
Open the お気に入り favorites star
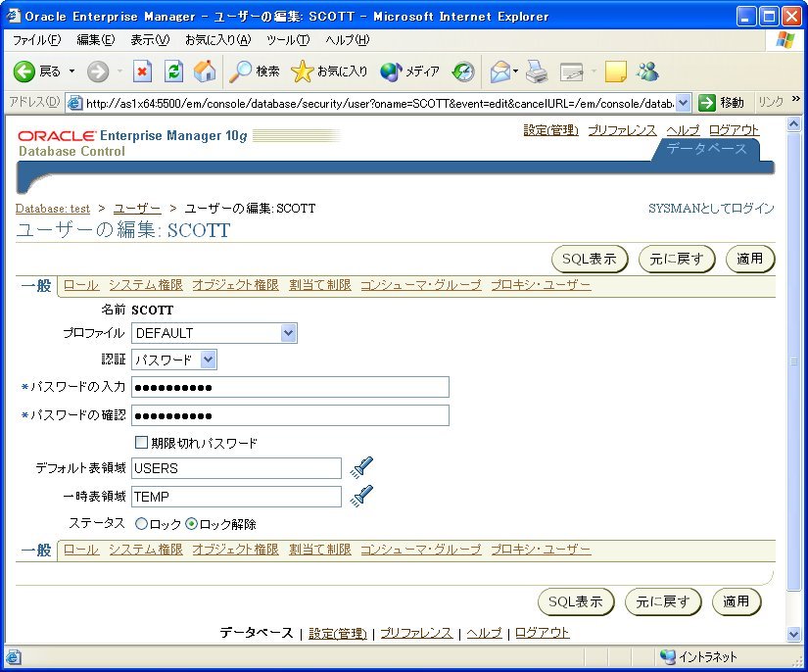pos(302,72)
